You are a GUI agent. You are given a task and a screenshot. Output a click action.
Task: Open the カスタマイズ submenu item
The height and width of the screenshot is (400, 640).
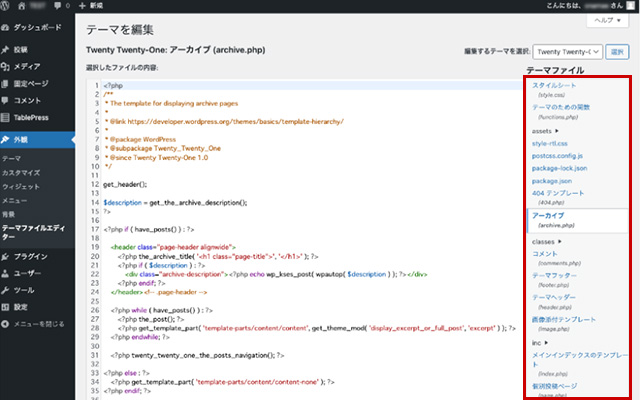21,173
